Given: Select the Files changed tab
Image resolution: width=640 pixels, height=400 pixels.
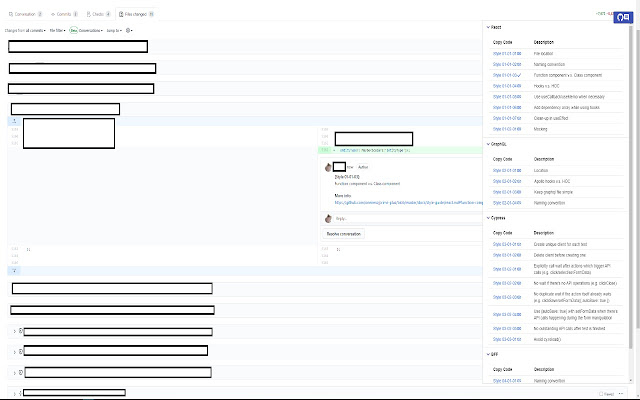Looking at the screenshot, I should tap(136, 14).
